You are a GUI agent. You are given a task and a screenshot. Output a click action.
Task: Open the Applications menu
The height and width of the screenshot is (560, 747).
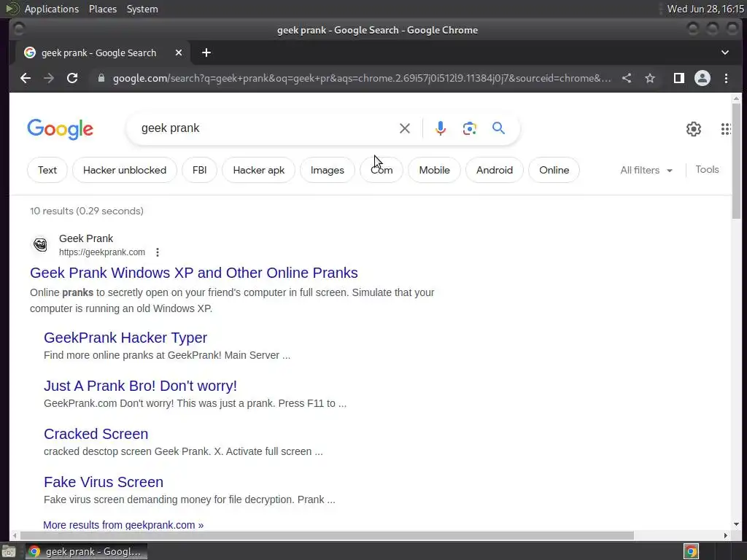click(52, 9)
